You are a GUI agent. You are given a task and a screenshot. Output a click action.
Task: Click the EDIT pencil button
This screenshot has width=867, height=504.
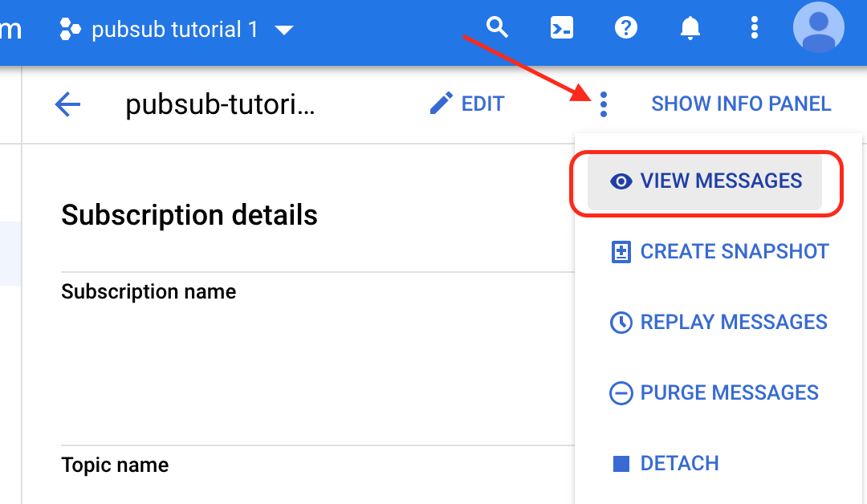(467, 104)
